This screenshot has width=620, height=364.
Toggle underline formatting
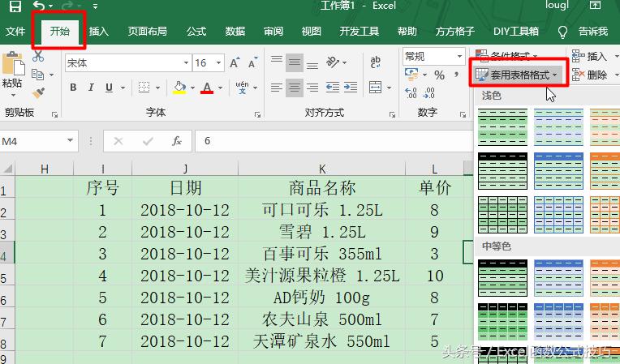109,88
